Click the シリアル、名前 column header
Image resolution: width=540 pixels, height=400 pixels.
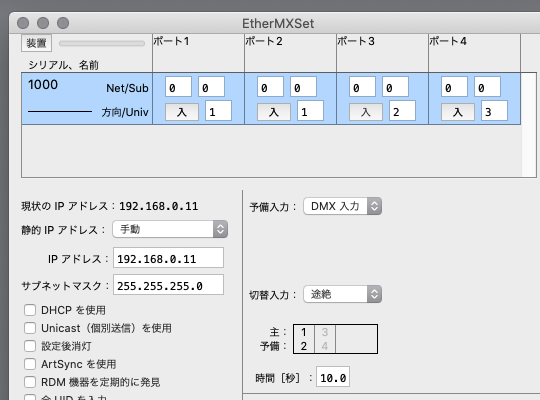click(x=63, y=65)
